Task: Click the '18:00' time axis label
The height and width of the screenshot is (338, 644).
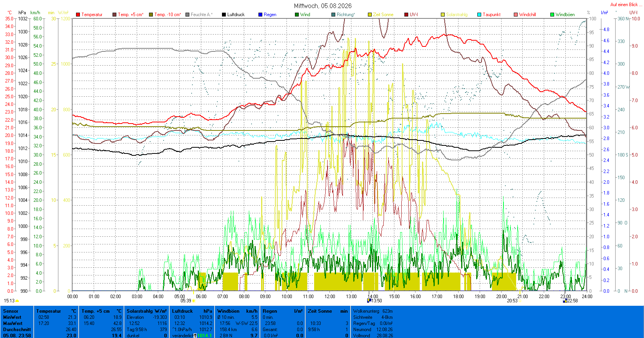Action: tap(459, 297)
